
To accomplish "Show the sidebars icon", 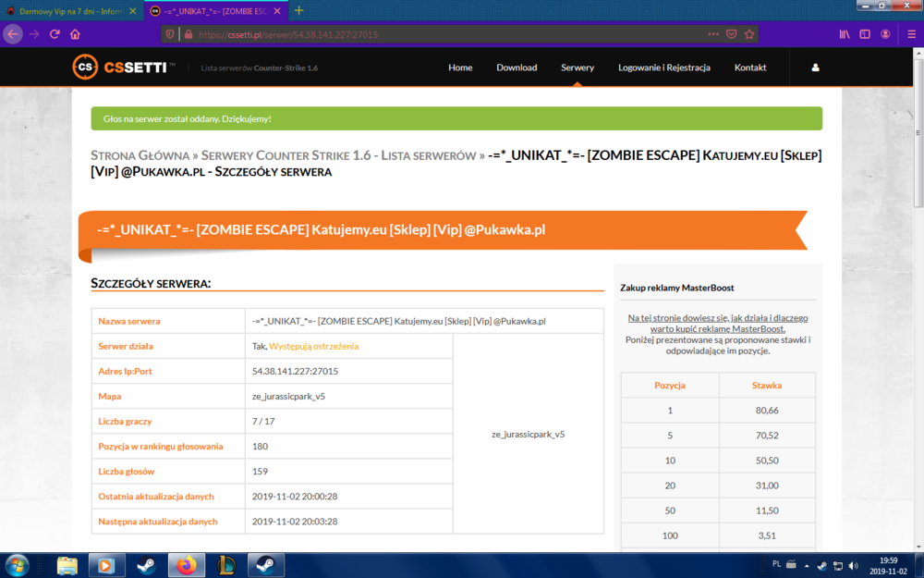I will (x=865, y=34).
